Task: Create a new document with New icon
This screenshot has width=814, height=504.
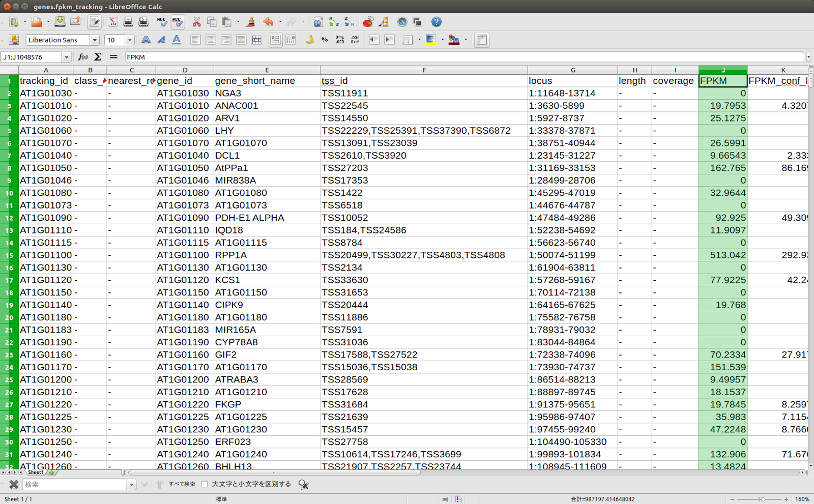Action: [x=14, y=22]
